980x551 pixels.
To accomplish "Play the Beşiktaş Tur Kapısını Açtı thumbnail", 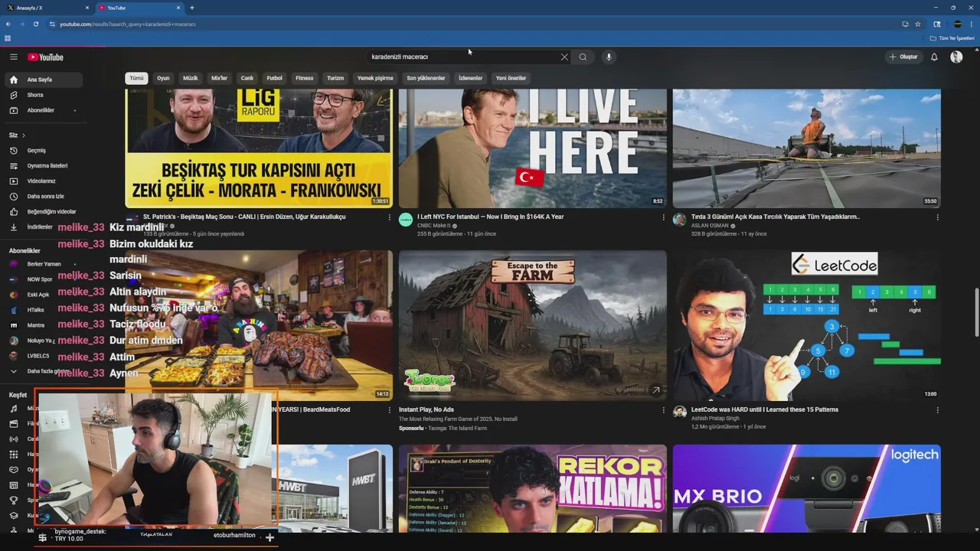I will (259, 148).
